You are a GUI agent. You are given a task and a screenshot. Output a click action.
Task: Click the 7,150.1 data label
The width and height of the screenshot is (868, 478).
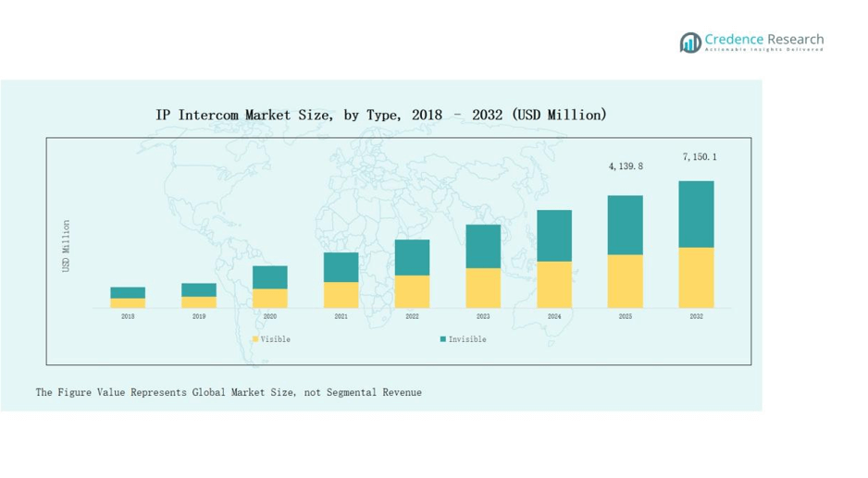pyautogui.click(x=699, y=157)
